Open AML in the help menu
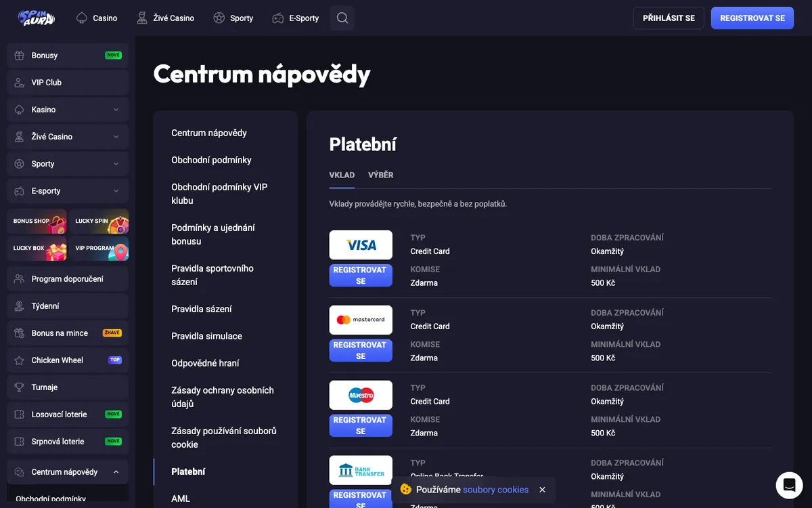The width and height of the screenshot is (812, 508). (181, 499)
